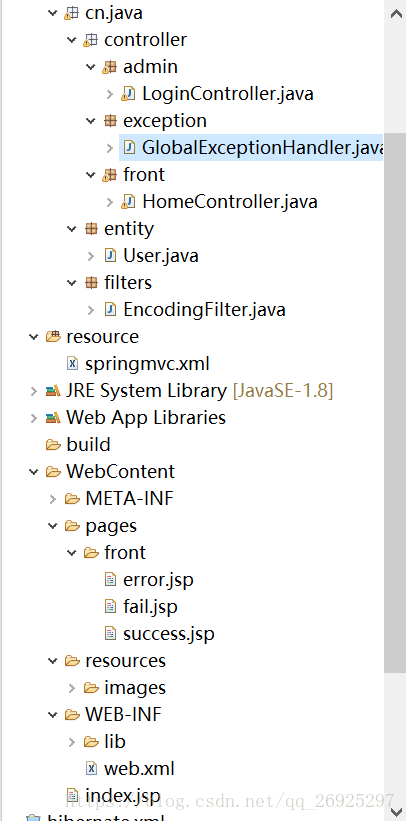Click the springmvc.xml file icon
The width and height of the screenshot is (406, 821).
click(x=72, y=363)
